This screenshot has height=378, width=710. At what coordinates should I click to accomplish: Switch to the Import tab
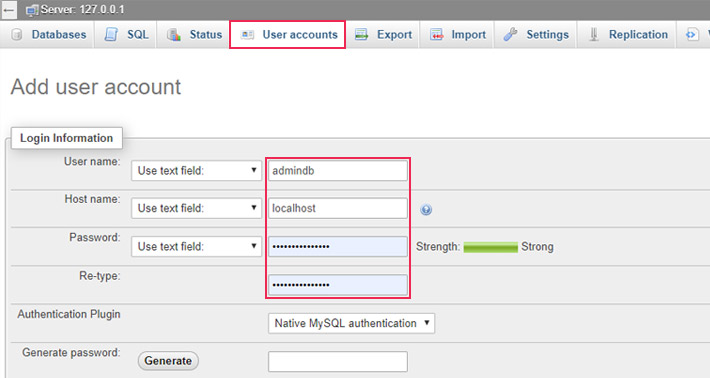click(x=457, y=34)
